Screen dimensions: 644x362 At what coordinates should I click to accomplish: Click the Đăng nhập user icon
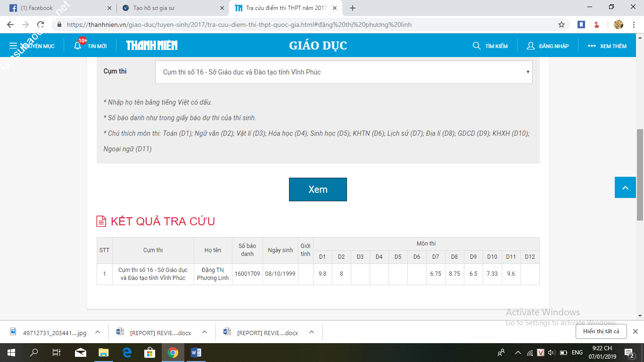531,46
